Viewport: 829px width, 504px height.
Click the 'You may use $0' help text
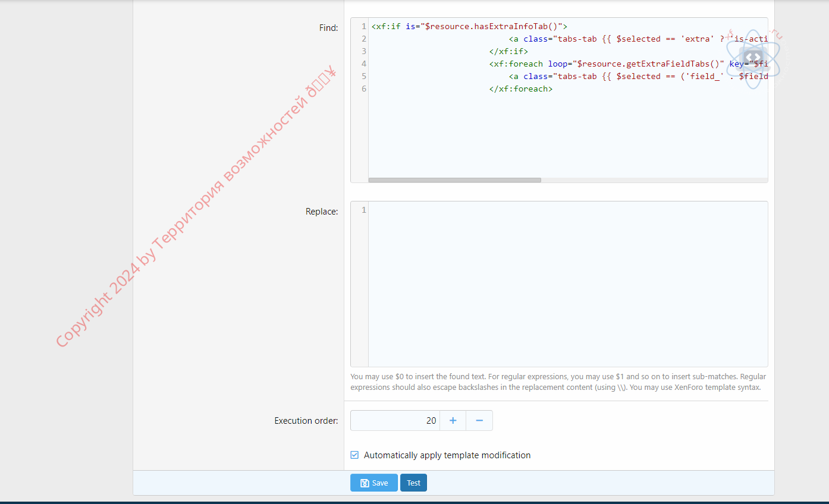click(558, 382)
